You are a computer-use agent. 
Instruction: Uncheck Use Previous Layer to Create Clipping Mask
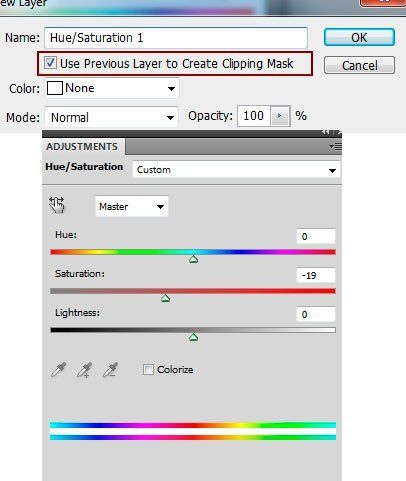pyautogui.click(x=50, y=63)
